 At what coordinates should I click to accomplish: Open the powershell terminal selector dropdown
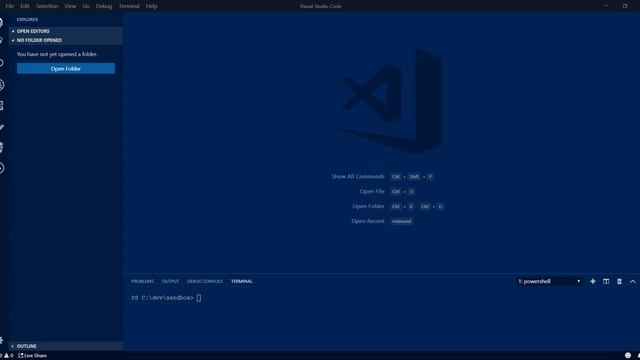pyautogui.click(x=549, y=281)
